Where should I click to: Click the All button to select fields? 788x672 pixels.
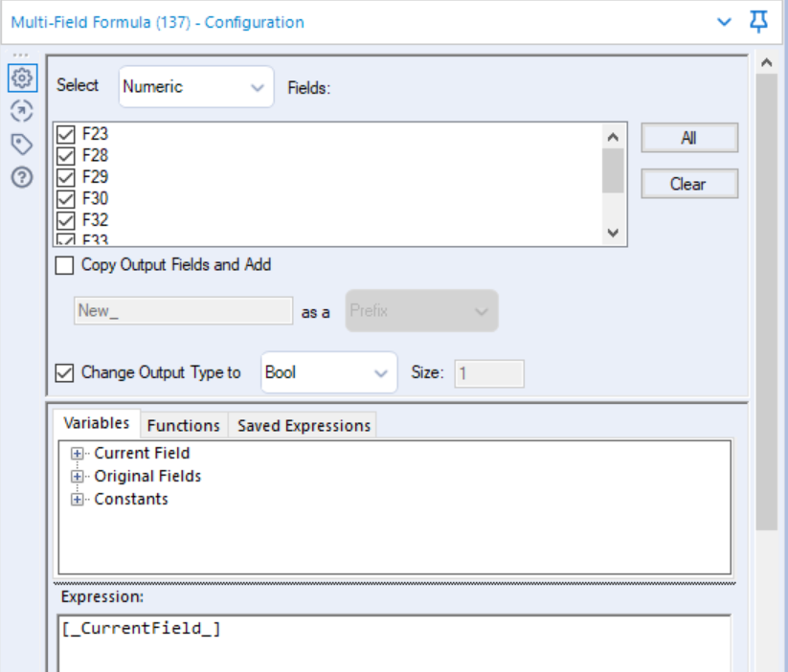(x=688, y=137)
